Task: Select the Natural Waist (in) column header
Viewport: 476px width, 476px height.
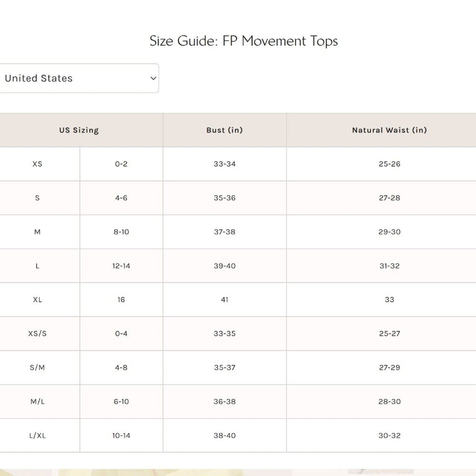Action: point(389,130)
